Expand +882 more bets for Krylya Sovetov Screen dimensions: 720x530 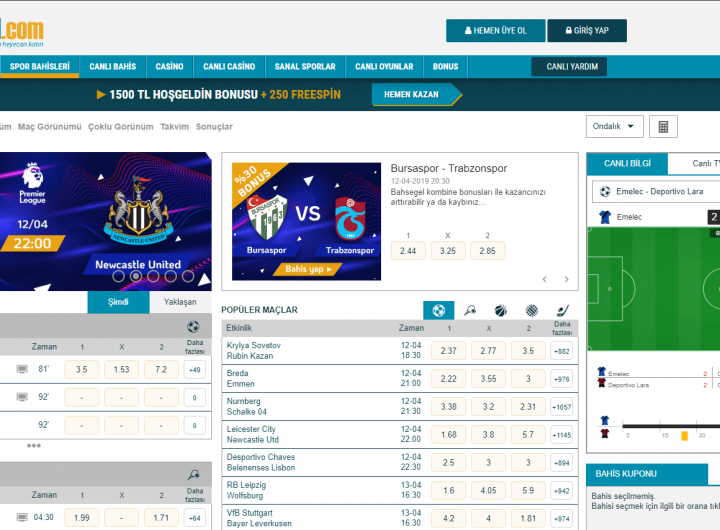(562, 351)
